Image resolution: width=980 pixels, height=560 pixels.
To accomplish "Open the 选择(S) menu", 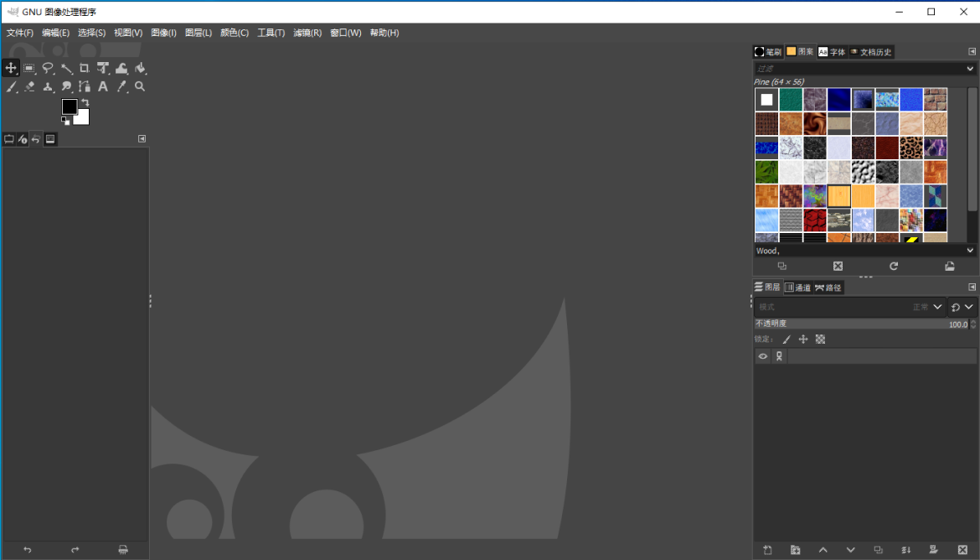I will (x=92, y=33).
